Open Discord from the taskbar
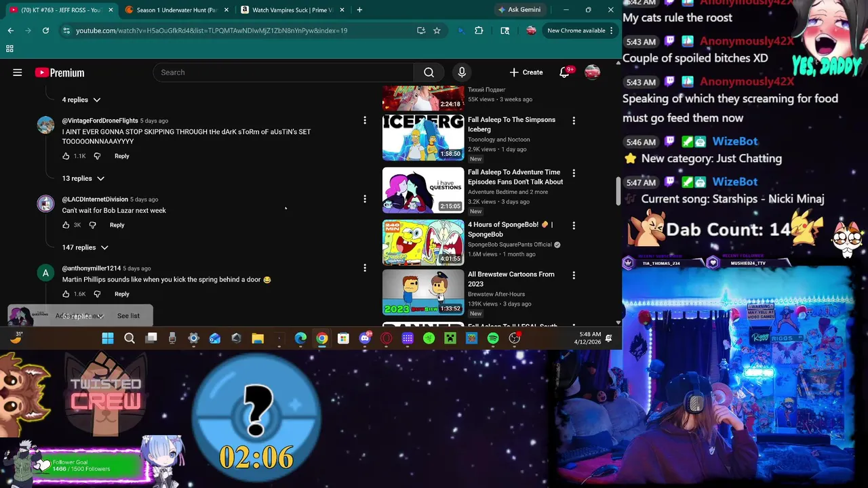 pyautogui.click(x=365, y=338)
